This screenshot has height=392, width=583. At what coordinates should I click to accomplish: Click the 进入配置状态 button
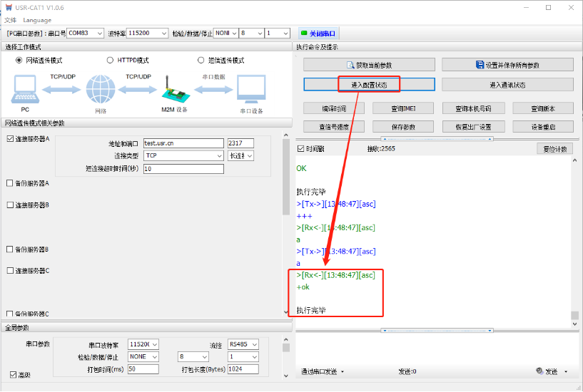tap(369, 85)
